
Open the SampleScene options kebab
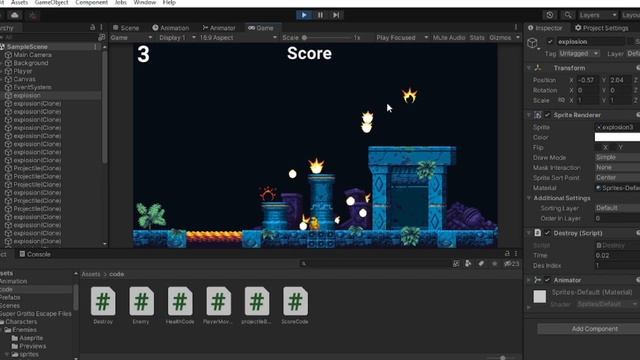coord(95,47)
